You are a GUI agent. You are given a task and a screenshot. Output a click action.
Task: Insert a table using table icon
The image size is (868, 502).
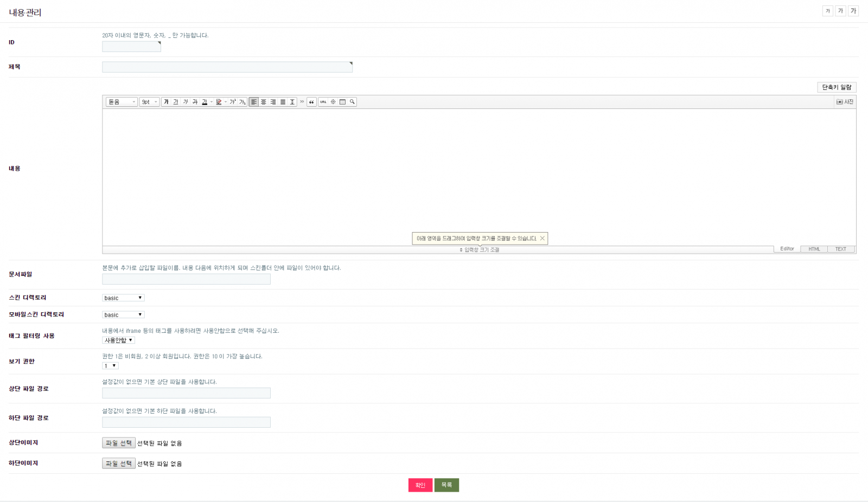click(x=342, y=102)
